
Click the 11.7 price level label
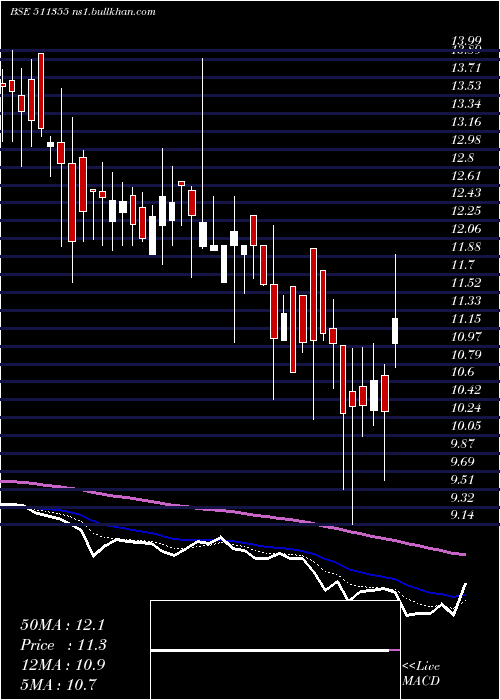tap(462, 265)
